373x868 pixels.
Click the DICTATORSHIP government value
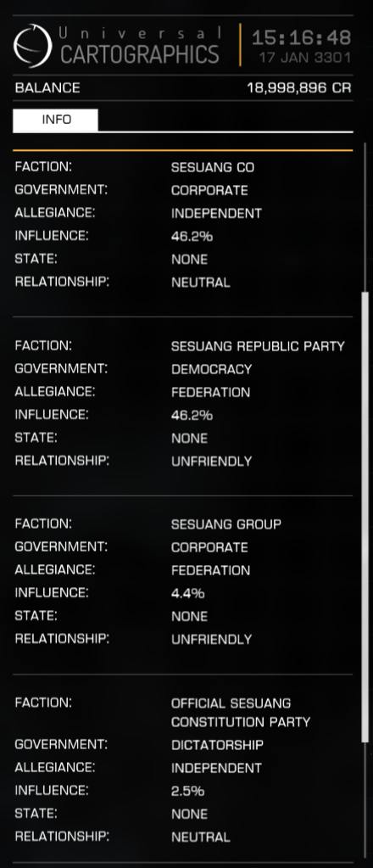pyautogui.click(x=217, y=745)
